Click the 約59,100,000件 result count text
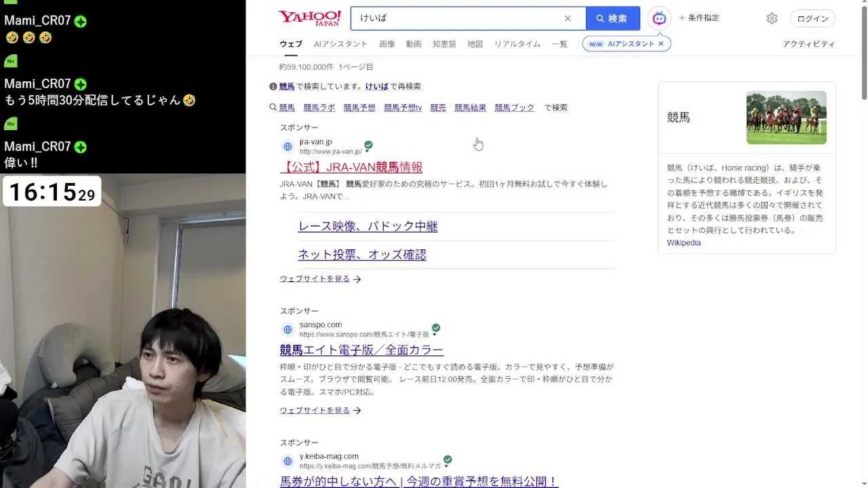 (x=307, y=67)
